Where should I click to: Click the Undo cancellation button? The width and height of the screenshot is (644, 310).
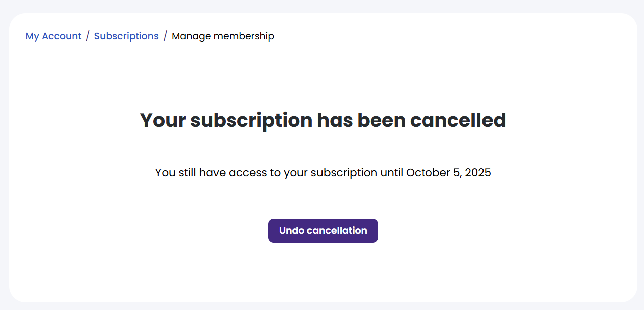(323, 231)
